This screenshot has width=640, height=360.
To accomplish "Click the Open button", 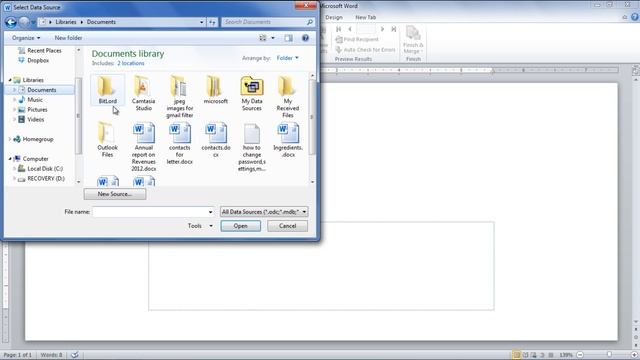I will 240,226.
